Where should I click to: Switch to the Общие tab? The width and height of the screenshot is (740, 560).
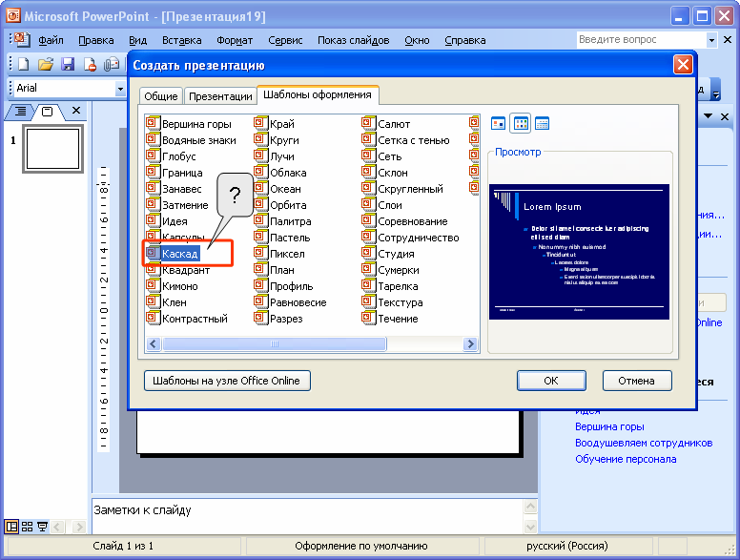[161, 95]
